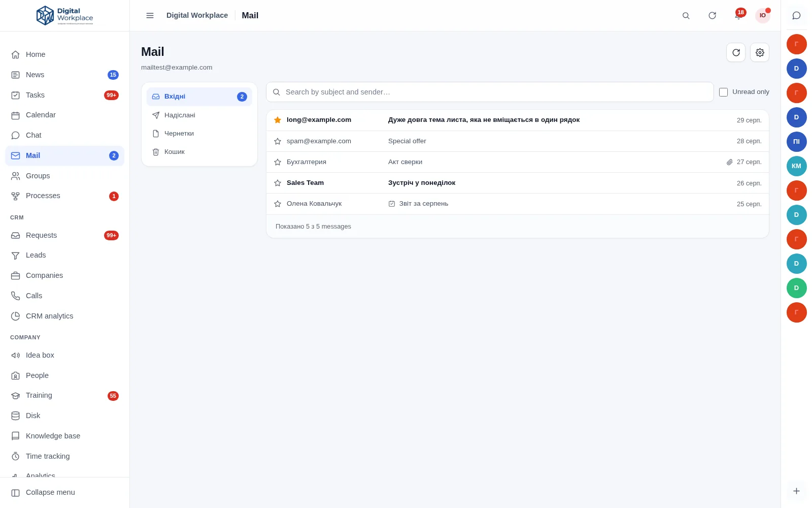The height and width of the screenshot is (508, 812).
Task: Open the Надіслані sent folder
Action: [x=199, y=115]
